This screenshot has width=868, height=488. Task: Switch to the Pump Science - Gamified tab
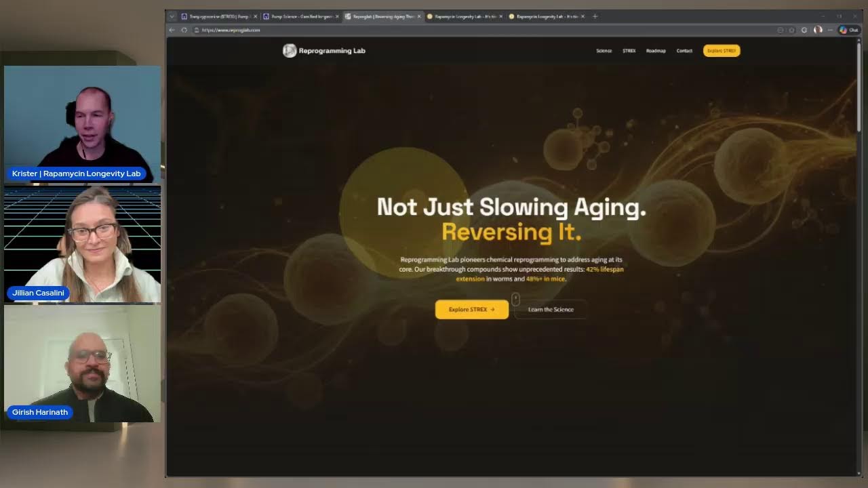pyautogui.click(x=301, y=16)
